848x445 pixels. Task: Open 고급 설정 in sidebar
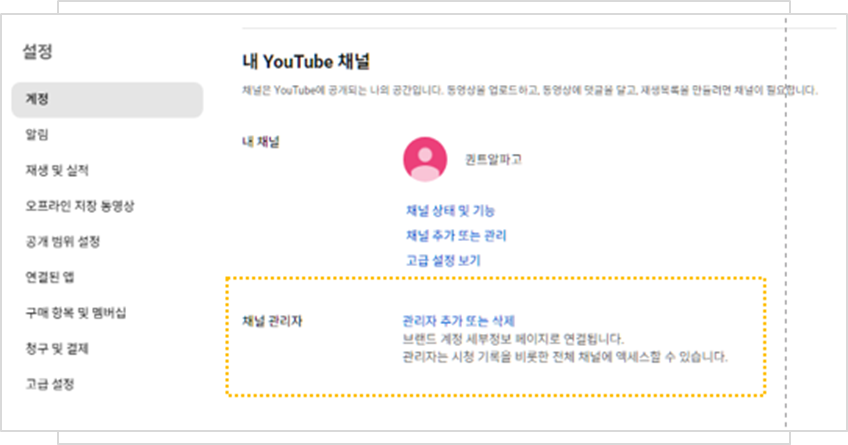(50, 384)
